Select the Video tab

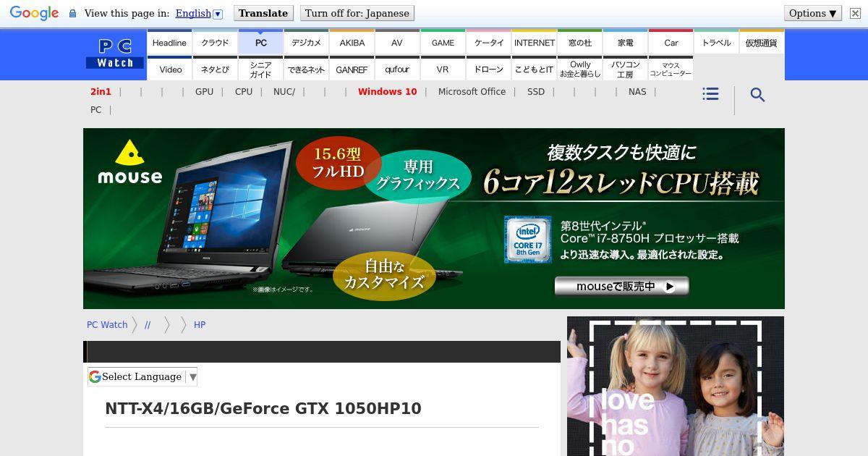171,69
